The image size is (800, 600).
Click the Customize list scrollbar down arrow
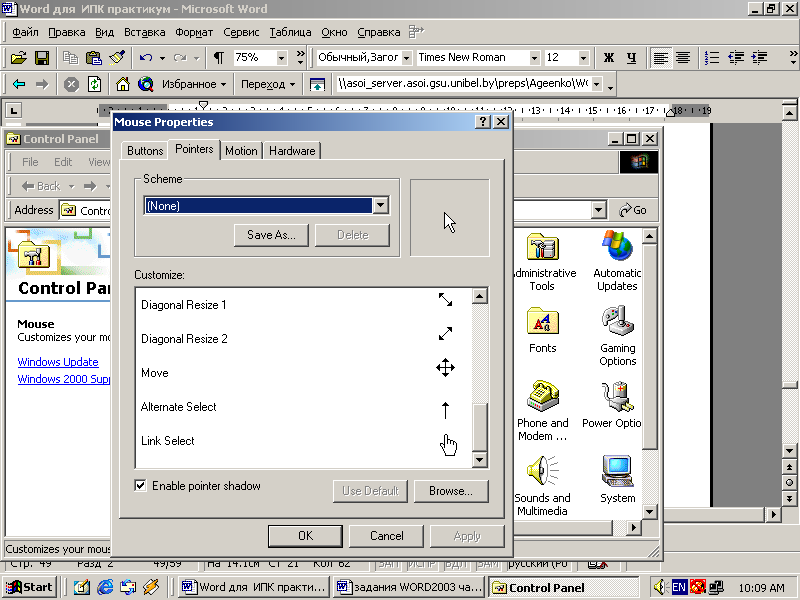click(x=480, y=460)
